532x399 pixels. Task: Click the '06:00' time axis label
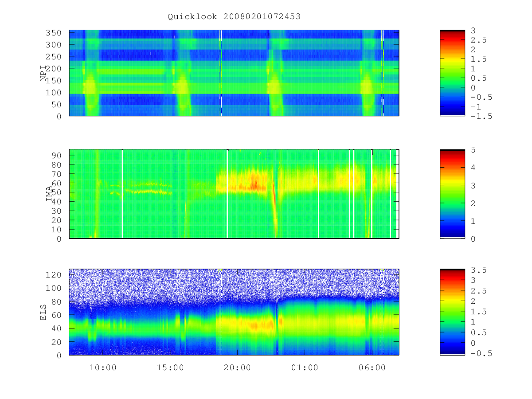(x=372, y=368)
